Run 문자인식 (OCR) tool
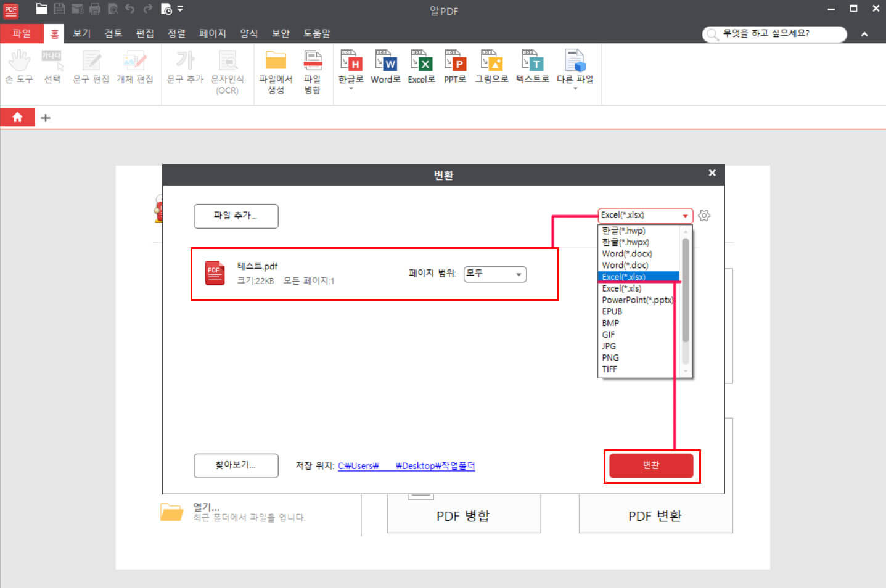 click(x=228, y=72)
